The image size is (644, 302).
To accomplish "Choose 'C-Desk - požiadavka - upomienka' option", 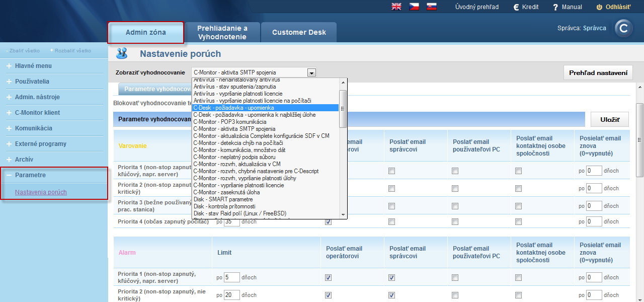I will point(265,108).
